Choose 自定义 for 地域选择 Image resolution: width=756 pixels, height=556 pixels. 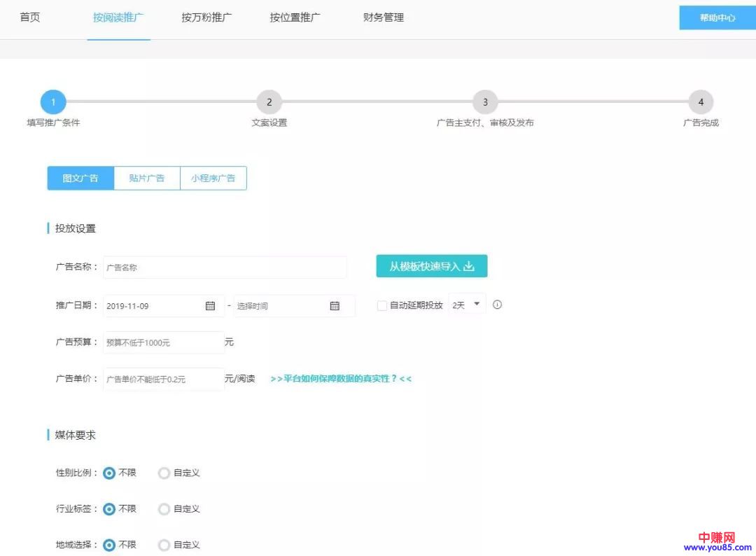click(x=164, y=545)
